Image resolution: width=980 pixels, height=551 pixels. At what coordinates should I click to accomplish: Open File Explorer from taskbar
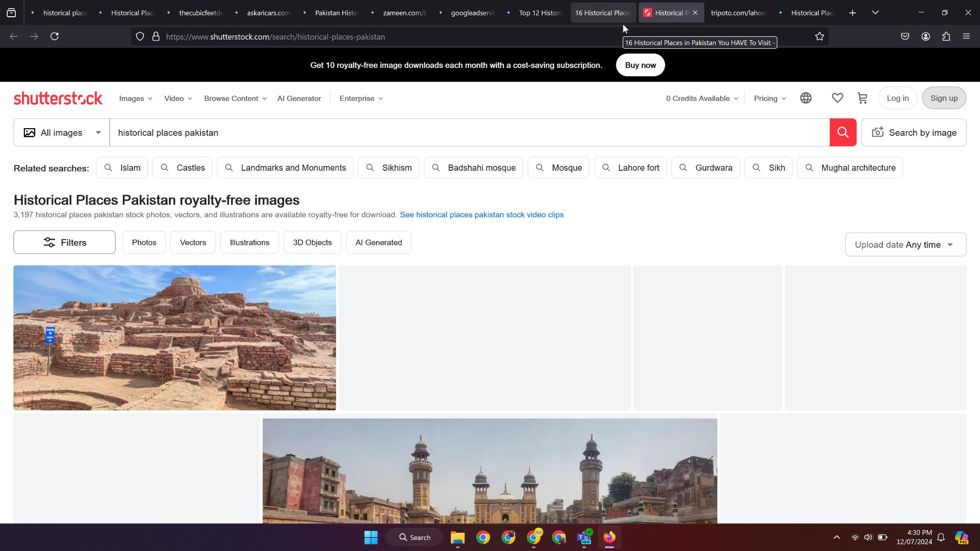[457, 538]
